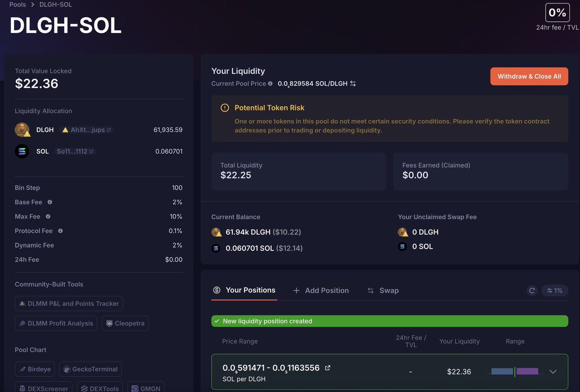
Task: Open external link icon beside price range
Action: 328,368
